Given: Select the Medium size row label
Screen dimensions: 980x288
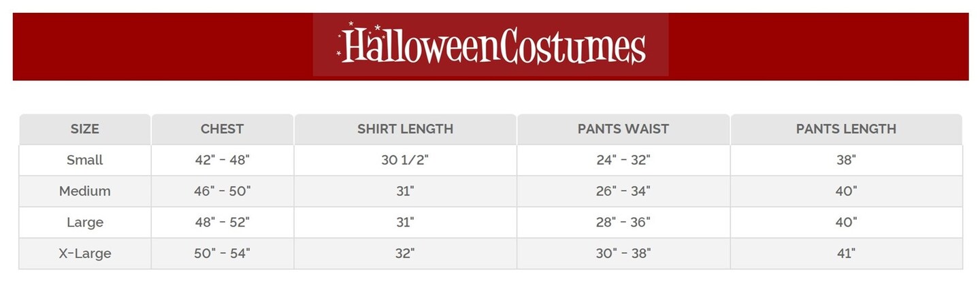Looking at the screenshot, I should [x=85, y=191].
